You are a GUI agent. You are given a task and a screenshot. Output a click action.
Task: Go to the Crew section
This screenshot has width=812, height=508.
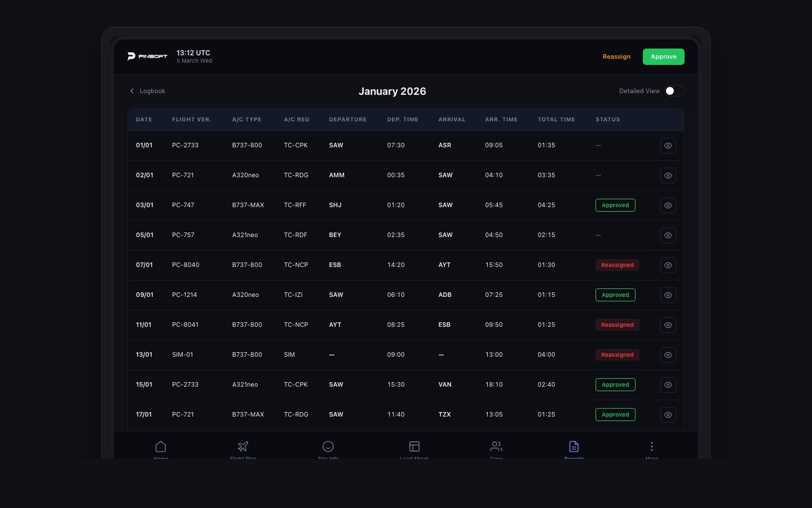[x=496, y=447]
